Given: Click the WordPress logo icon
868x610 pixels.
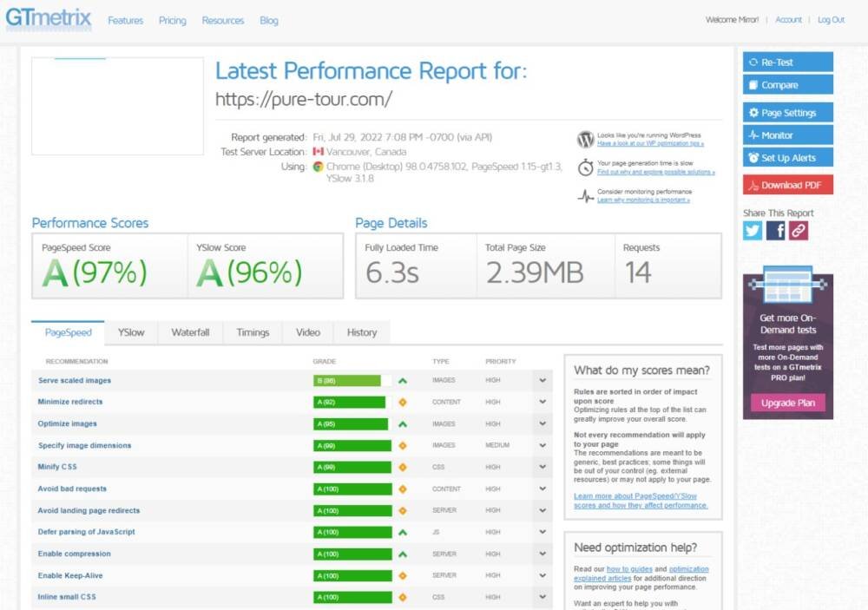Looking at the screenshot, I should [586, 139].
